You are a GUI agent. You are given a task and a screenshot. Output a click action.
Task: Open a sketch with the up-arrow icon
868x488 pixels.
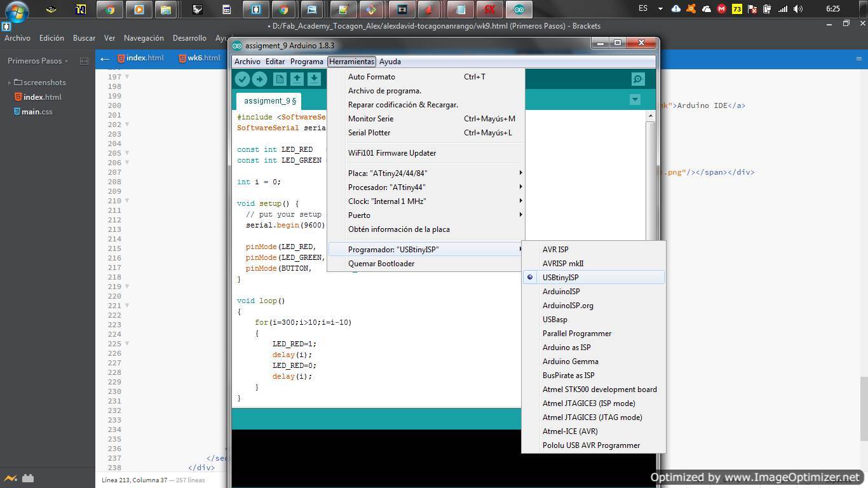(297, 79)
